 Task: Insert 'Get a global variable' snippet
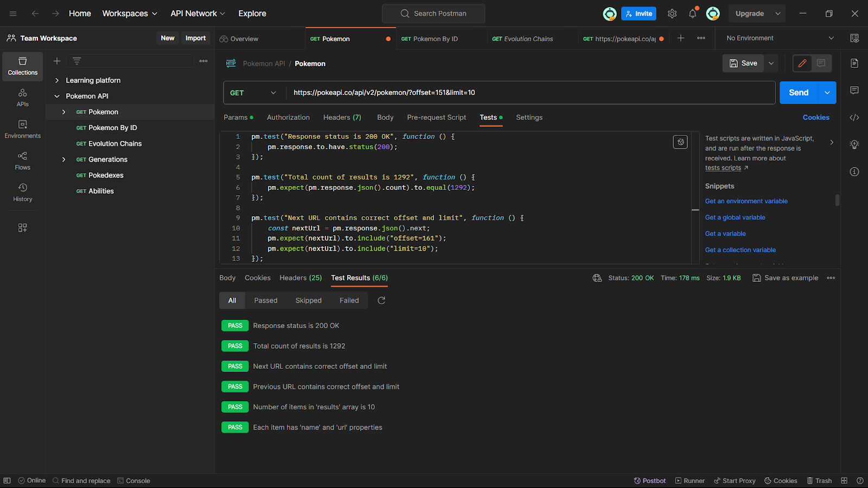[735, 217]
